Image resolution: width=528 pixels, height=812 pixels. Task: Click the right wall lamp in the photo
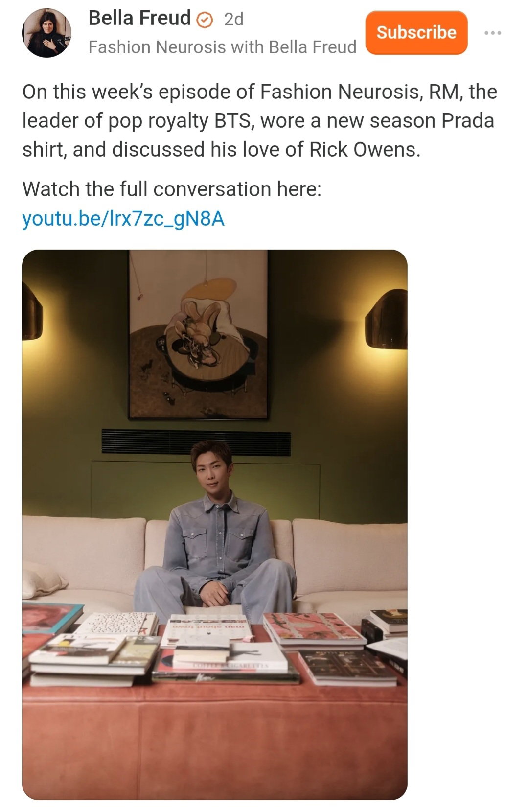tap(386, 319)
